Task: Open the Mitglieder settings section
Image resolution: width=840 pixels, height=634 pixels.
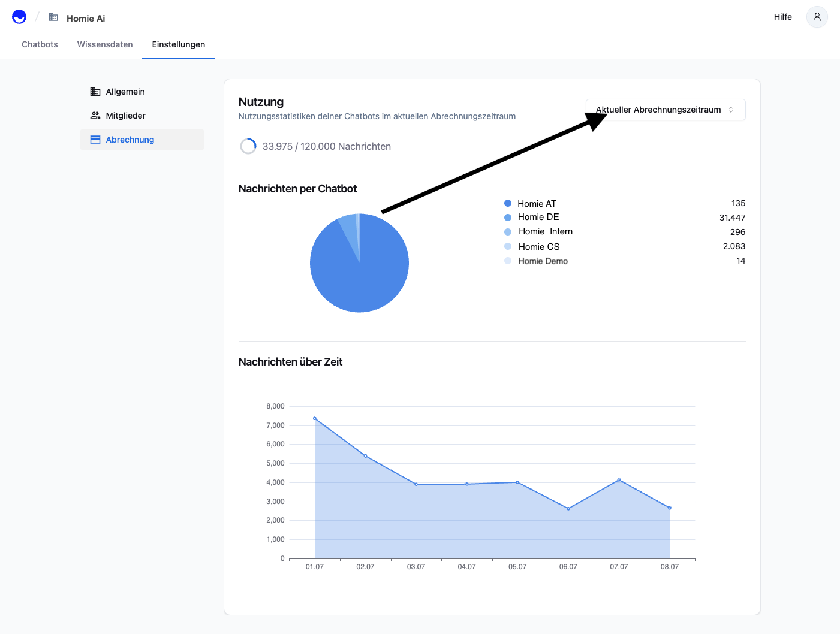Action: [x=142, y=116]
